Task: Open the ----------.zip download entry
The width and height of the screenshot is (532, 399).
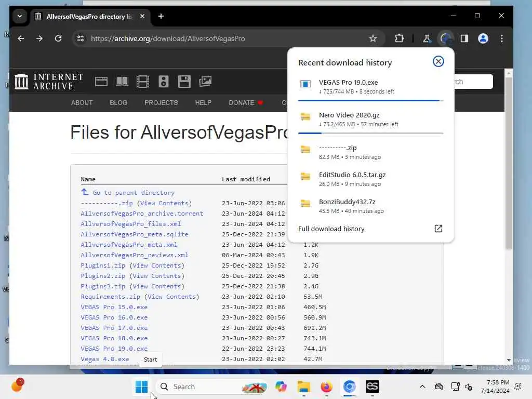Action: [x=370, y=152]
